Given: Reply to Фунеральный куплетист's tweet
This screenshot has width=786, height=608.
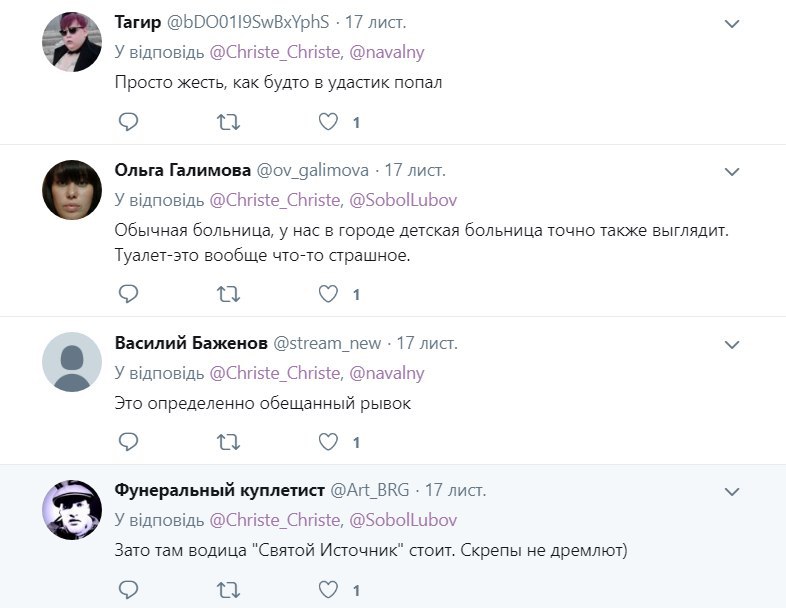Looking at the screenshot, I should (x=128, y=590).
